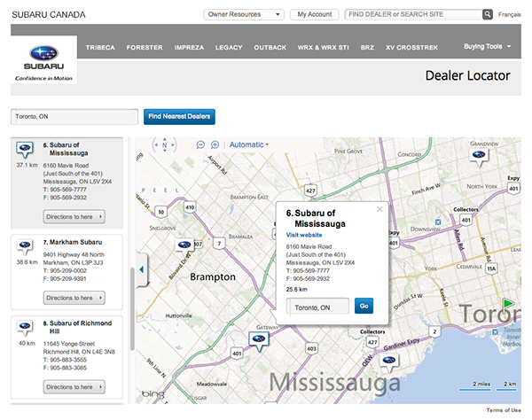The image size is (532, 420).
Task: Click Subaru of Richmond Hill list marker icon
Action: coord(25,328)
